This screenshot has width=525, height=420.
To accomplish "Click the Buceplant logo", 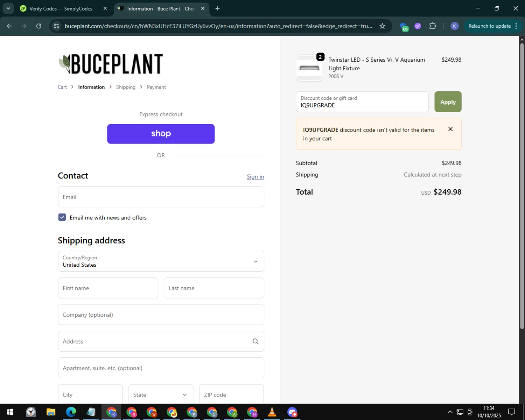I will coord(111,64).
